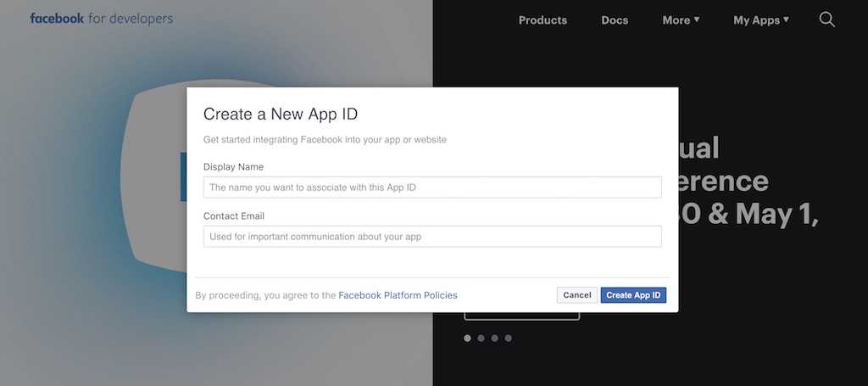Select the first carousel dot
868x386 pixels.
[x=467, y=338]
